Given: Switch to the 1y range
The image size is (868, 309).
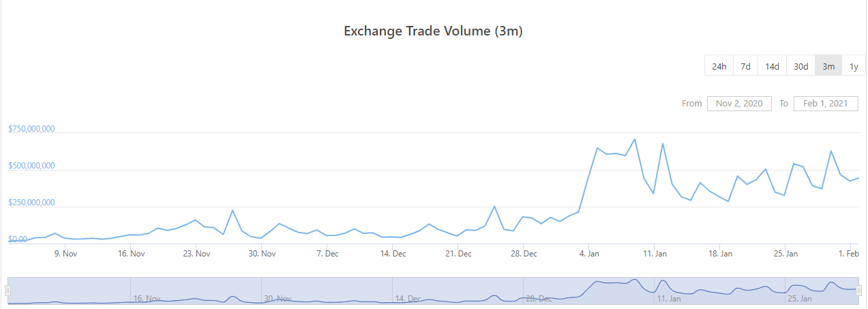Looking at the screenshot, I should pos(854,66).
